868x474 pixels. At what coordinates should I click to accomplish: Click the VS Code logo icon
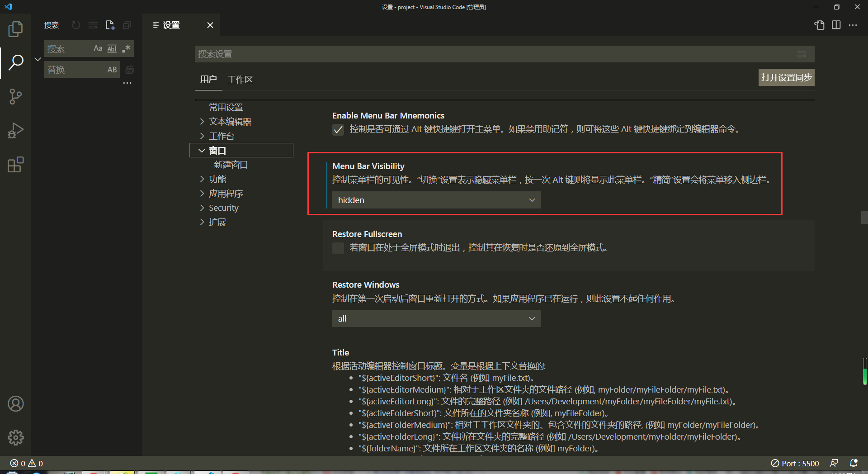tap(8, 7)
